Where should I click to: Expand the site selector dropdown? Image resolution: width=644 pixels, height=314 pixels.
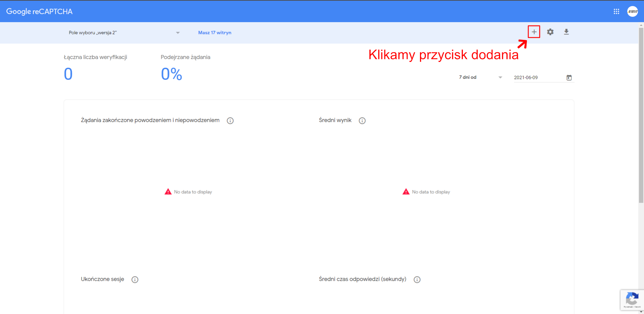point(178,33)
